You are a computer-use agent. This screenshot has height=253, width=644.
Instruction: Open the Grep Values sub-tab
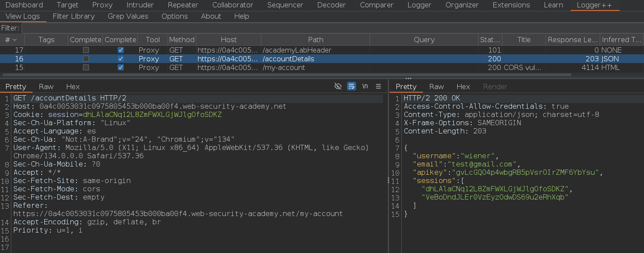pos(128,17)
